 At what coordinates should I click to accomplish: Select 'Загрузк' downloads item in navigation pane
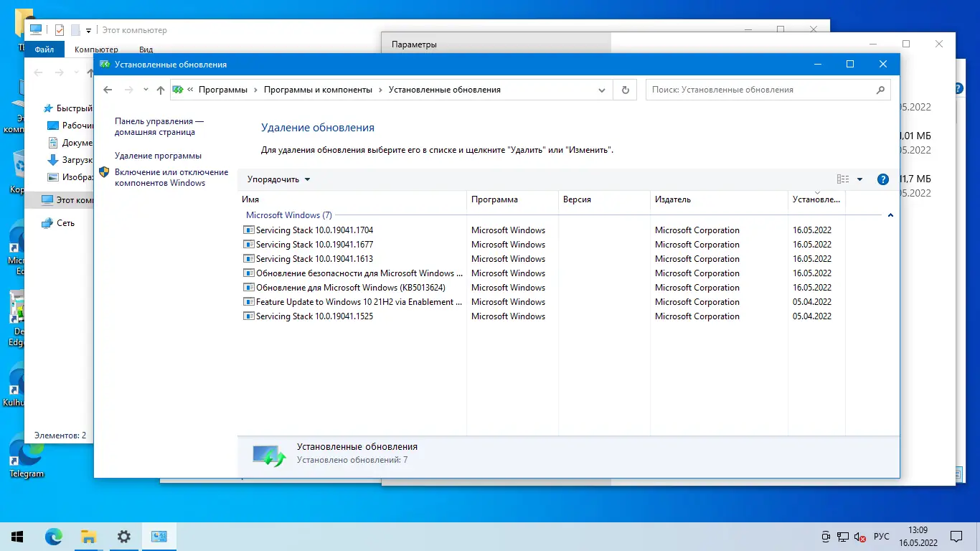[70, 160]
